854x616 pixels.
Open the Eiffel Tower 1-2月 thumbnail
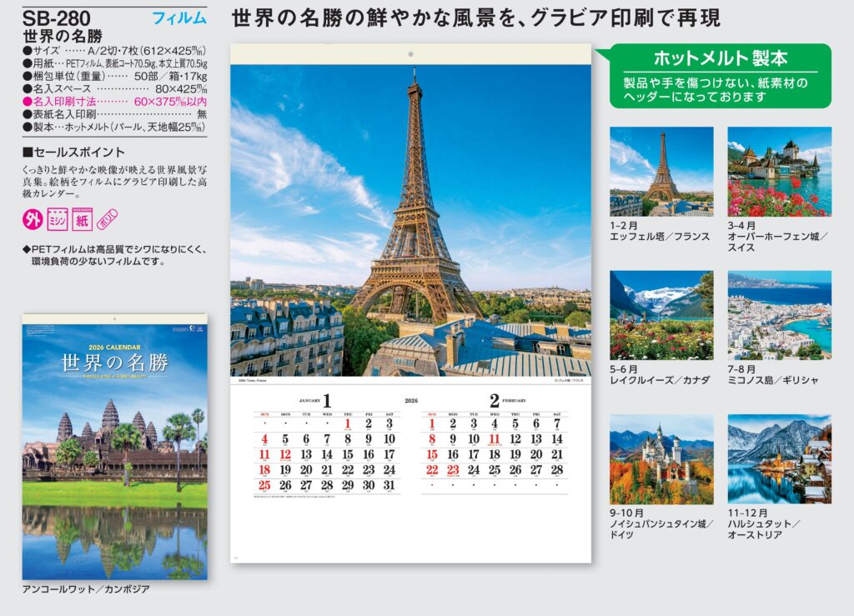point(661,172)
